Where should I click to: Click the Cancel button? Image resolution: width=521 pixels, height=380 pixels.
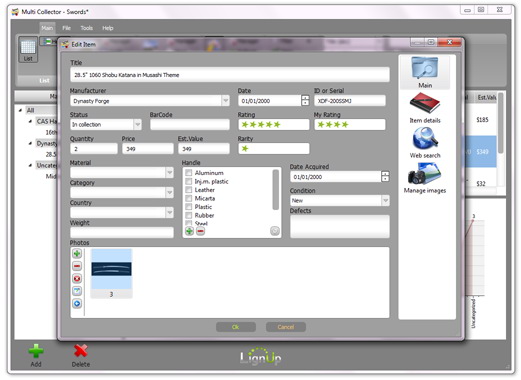pyautogui.click(x=286, y=327)
